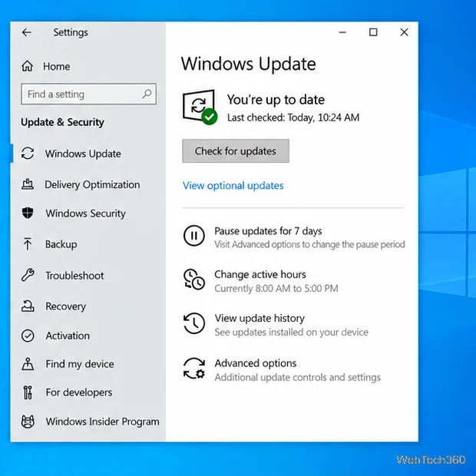476x476 pixels.
Task: Click the up-to-date status icon with green check
Action: (200, 107)
